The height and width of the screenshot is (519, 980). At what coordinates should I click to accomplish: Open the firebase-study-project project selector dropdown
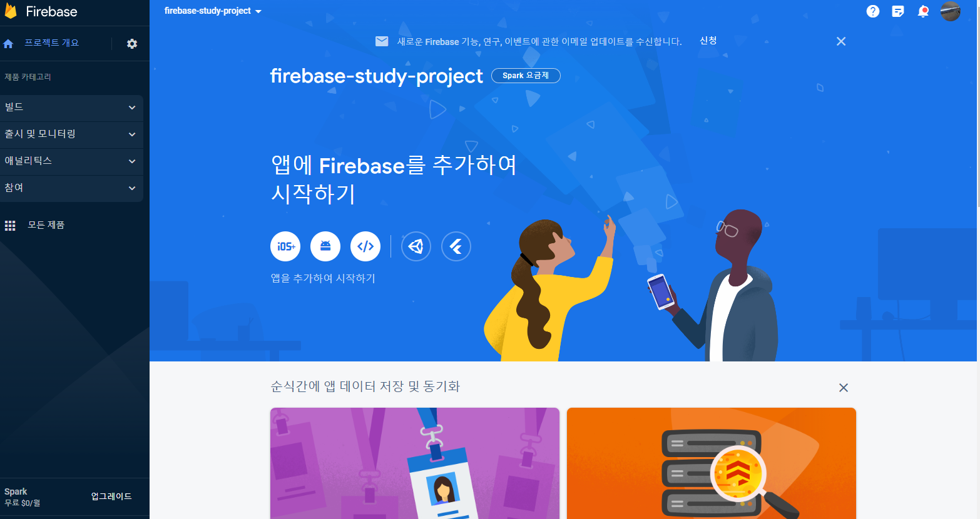click(213, 11)
